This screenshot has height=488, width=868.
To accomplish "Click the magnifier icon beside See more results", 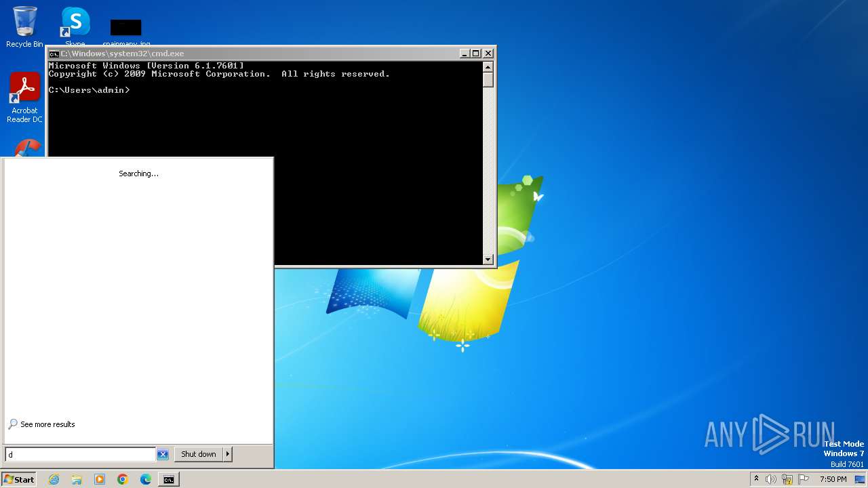I will (13, 424).
